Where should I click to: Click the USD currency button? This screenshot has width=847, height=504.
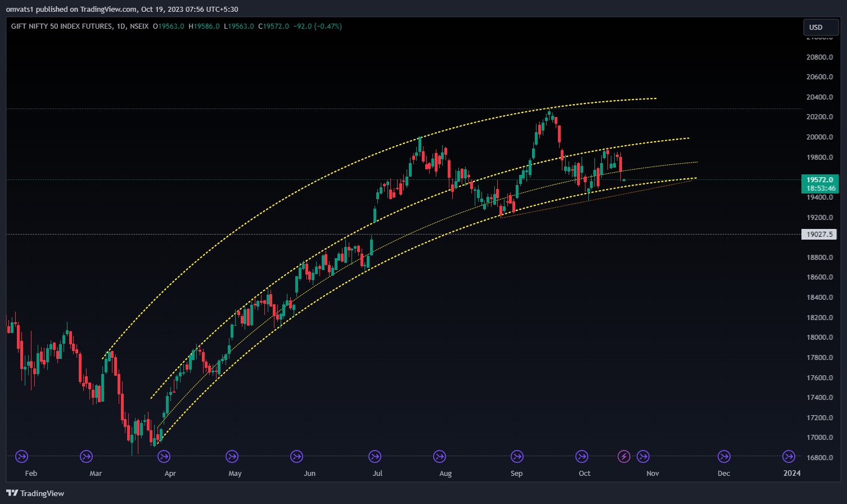coord(821,27)
